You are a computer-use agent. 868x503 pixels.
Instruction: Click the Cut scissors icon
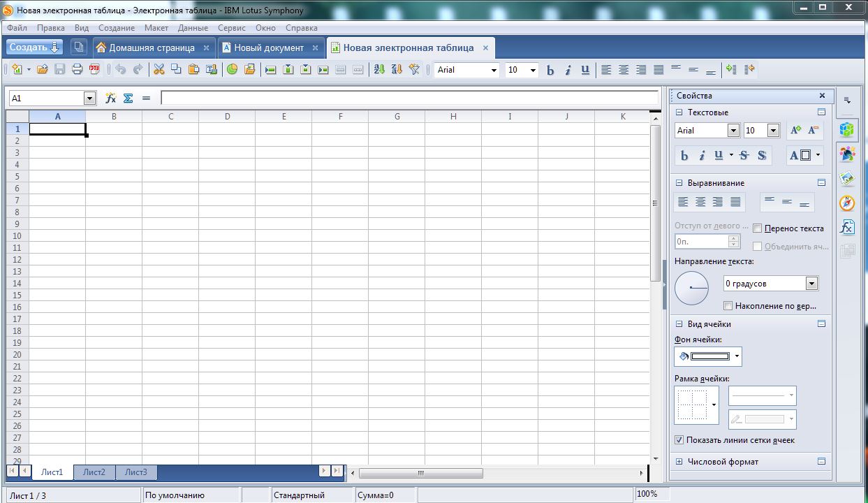(159, 69)
